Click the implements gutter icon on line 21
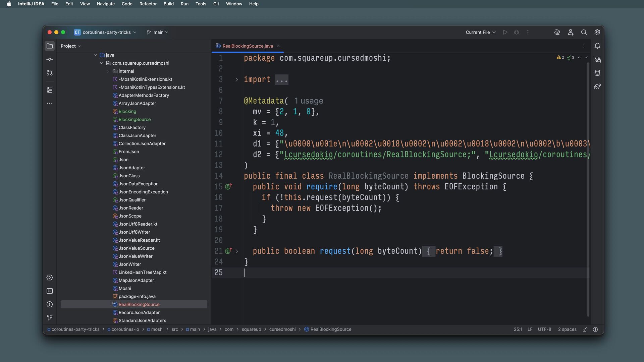 pos(228,251)
